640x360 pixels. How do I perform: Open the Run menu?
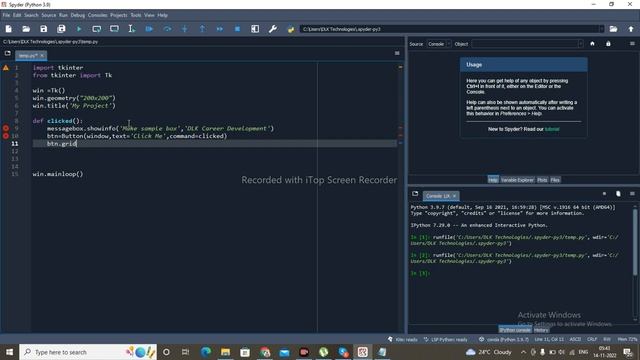pos(63,15)
